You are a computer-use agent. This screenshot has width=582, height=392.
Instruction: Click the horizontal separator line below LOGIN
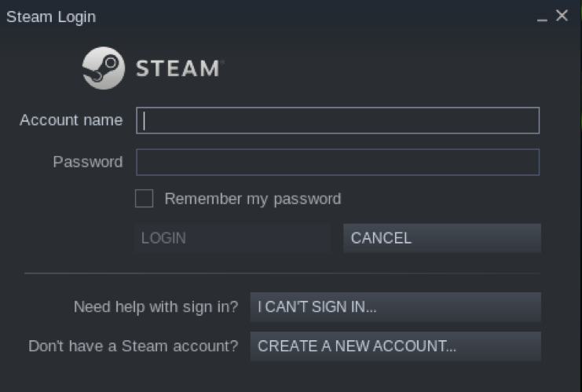(283, 274)
